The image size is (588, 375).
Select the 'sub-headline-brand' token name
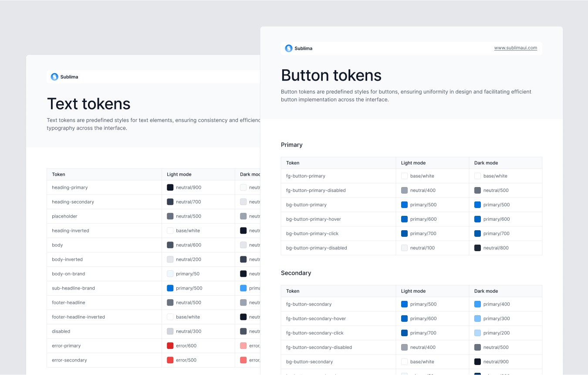tap(73, 288)
